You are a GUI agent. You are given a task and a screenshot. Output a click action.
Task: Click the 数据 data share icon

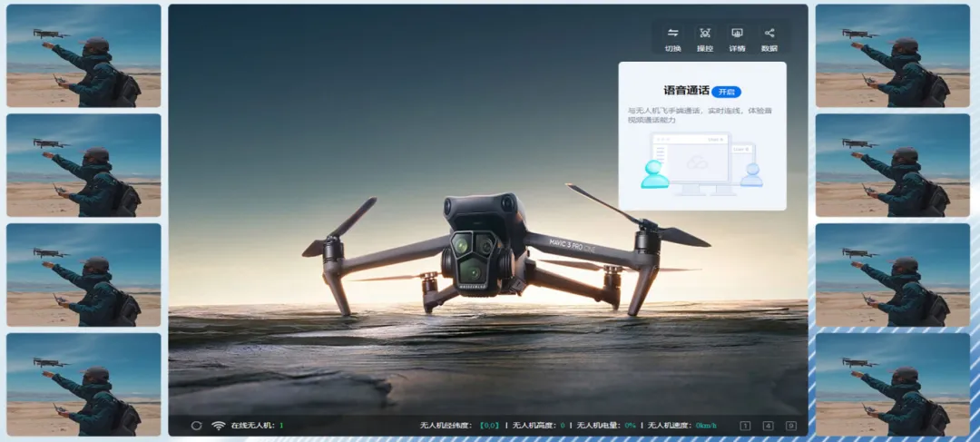pyautogui.click(x=769, y=33)
